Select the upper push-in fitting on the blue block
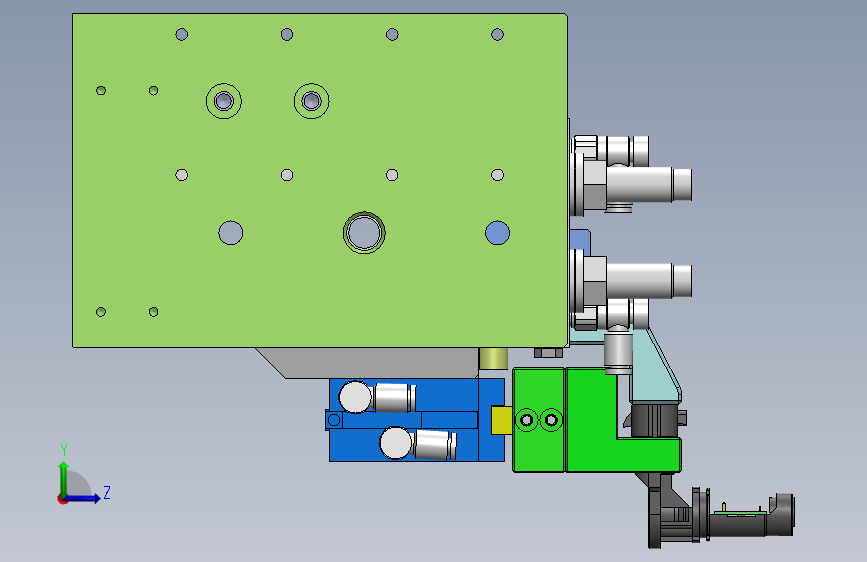867x562 pixels. pos(377,397)
